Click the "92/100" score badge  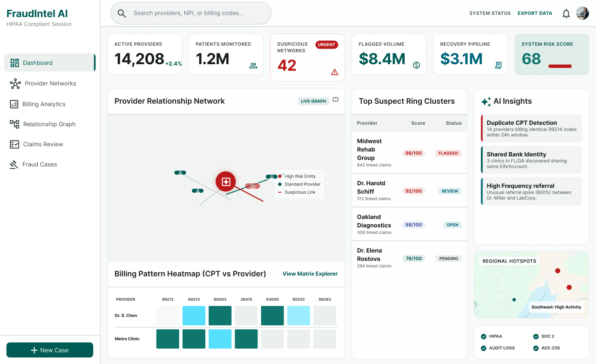[x=413, y=191]
